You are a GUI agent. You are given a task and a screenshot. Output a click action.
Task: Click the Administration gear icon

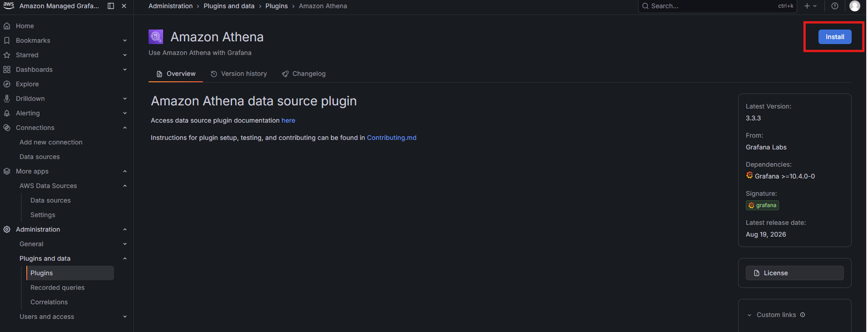point(7,229)
